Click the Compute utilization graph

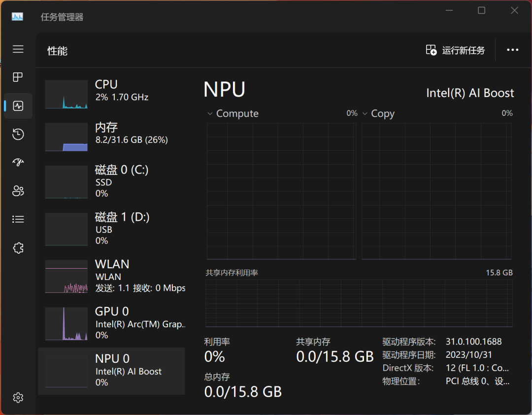(x=281, y=191)
